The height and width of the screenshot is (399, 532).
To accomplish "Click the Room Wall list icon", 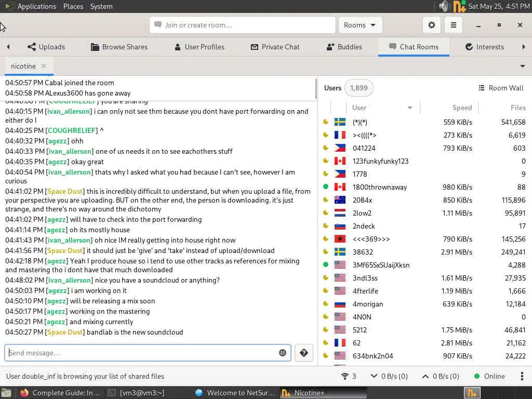I will [482, 88].
